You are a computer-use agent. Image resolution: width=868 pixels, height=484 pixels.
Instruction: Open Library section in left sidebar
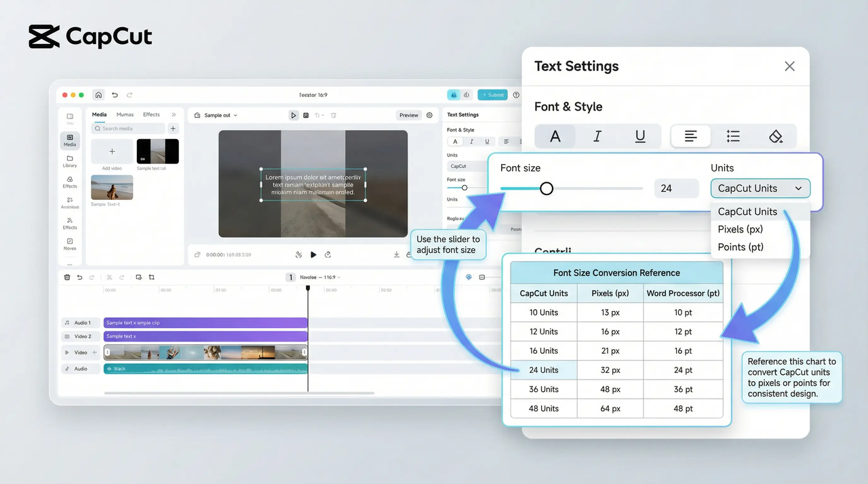(x=70, y=161)
